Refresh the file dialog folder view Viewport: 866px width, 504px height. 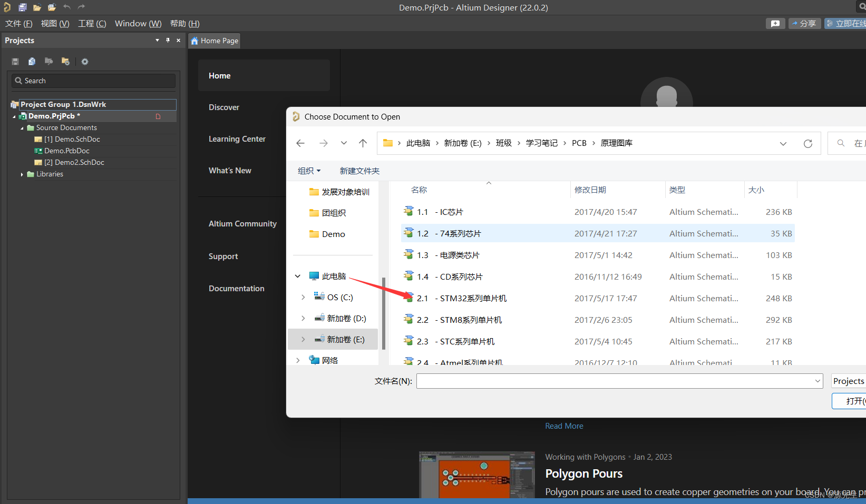[x=808, y=144]
